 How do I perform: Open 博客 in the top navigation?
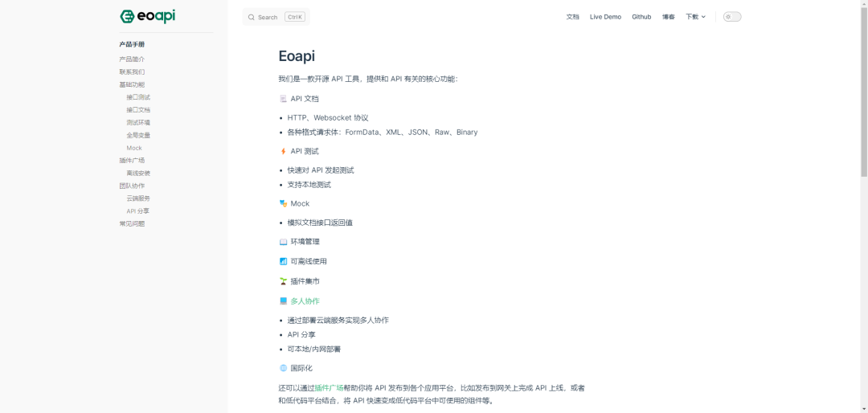tap(668, 17)
